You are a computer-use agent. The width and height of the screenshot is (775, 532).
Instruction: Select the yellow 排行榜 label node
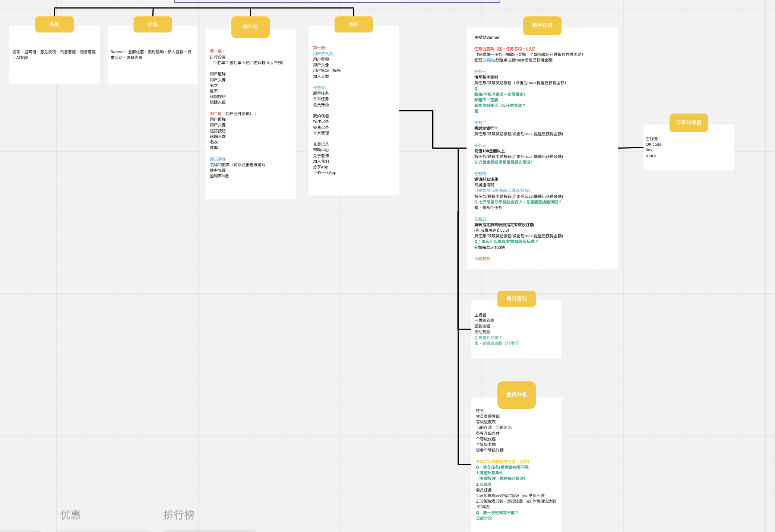pyautogui.click(x=250, y=27)
